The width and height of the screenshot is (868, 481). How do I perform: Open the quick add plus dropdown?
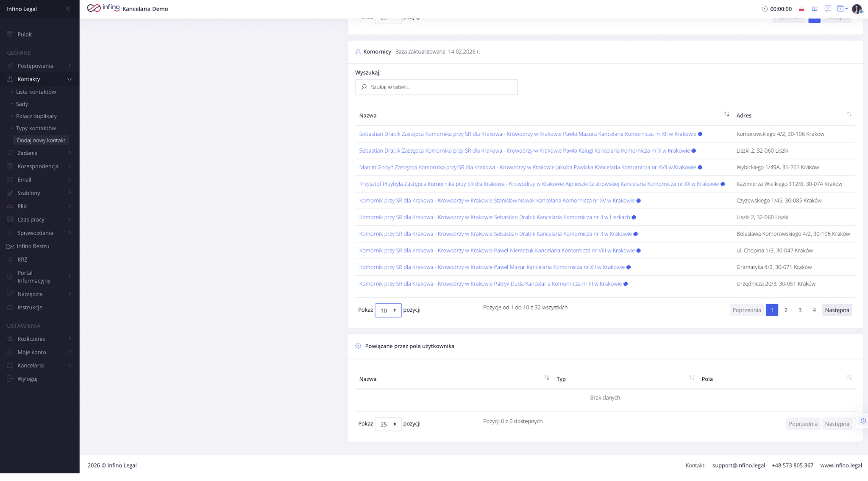pos(842,8)
